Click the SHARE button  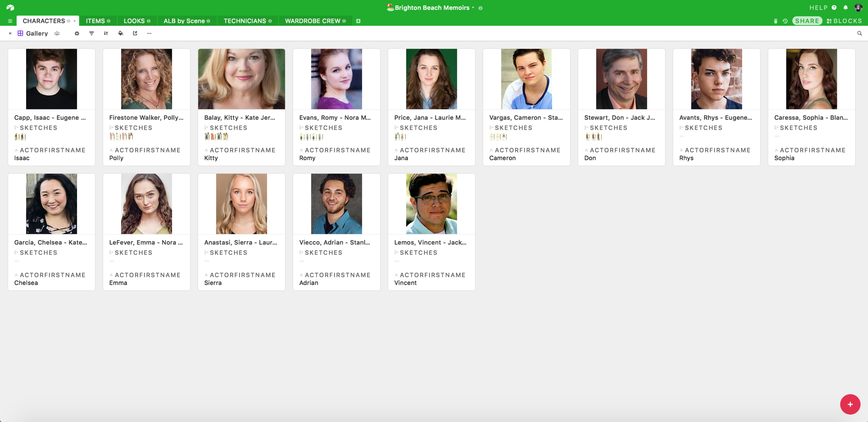[807, 21]
